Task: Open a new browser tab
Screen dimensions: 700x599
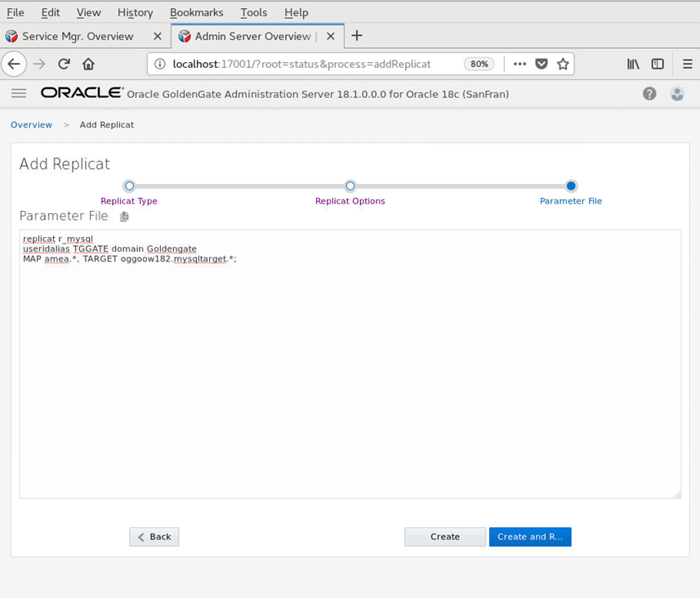Action: point(357,35)
